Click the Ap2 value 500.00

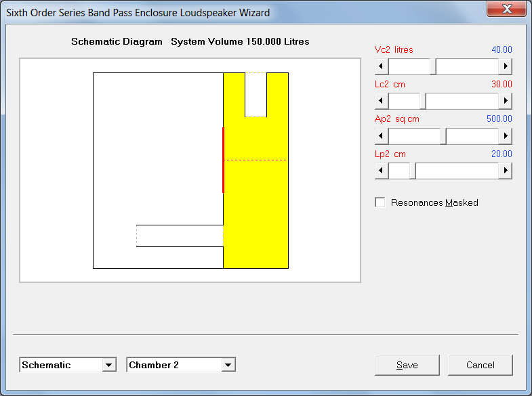click(x=499, y=118)
